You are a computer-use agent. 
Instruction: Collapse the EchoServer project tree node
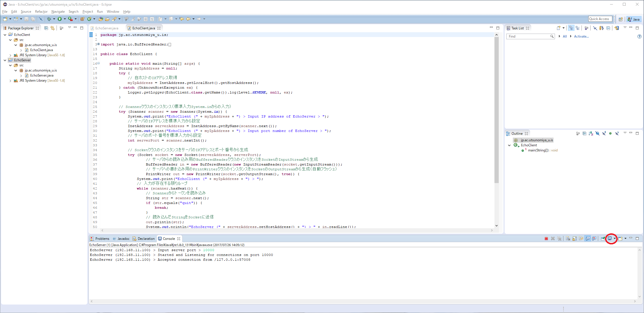coord(5,60)
